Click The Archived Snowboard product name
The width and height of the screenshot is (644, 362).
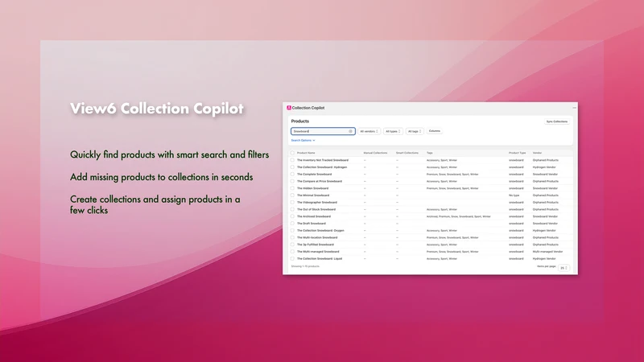(314, 216)
